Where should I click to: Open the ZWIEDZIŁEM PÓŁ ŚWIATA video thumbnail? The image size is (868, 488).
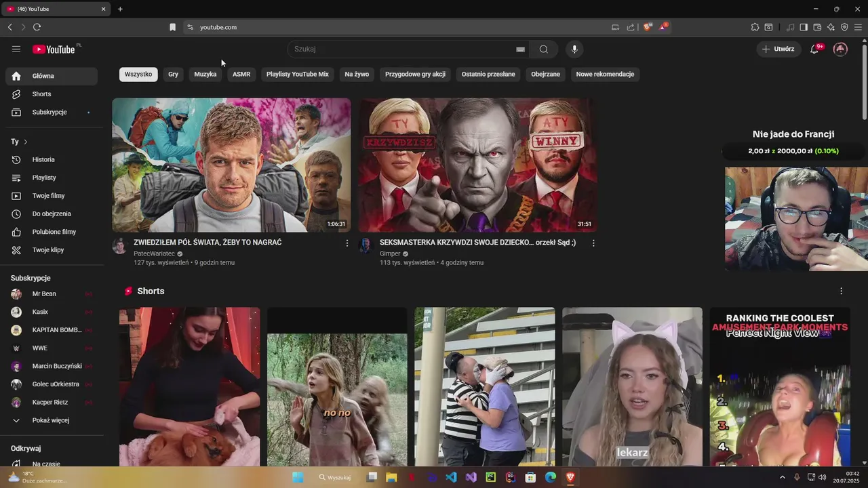pos(231,165)
